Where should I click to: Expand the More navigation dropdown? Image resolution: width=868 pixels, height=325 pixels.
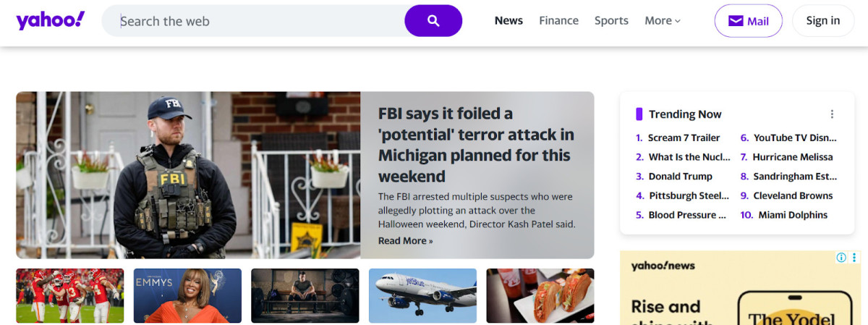663,21
